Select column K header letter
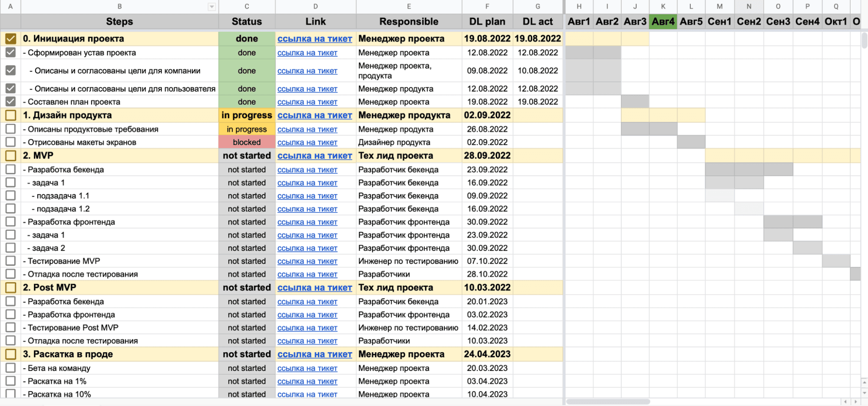The width and height of the screenshot is (868, 406). (x=663, y=7)
